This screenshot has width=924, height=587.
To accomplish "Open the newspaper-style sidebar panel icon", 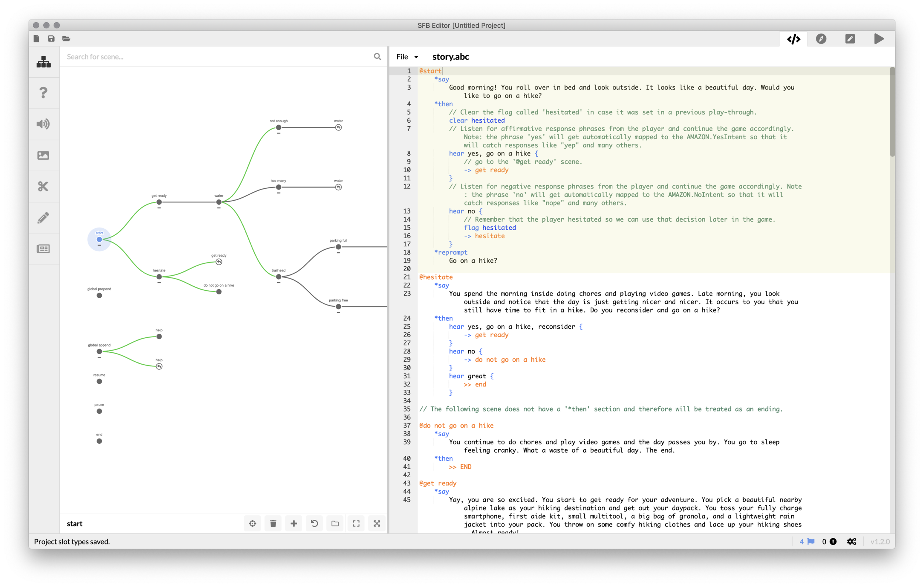I will (x=43, y=249).
